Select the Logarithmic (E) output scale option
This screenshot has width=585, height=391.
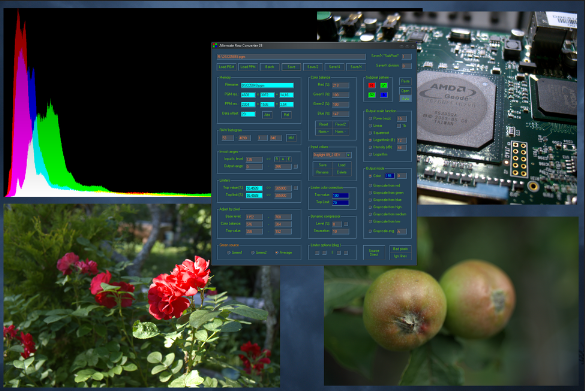382,140
